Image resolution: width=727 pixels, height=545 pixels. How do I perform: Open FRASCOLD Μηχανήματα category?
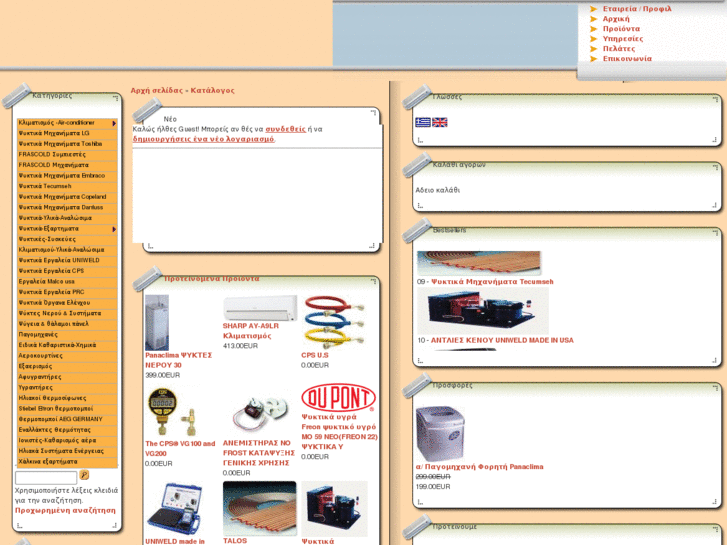[x=67, y=166]
